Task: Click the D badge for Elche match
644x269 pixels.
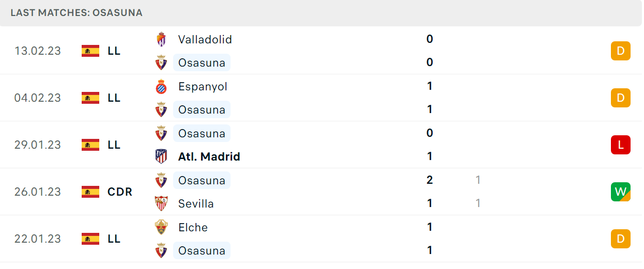Action: tap(621, 239)
